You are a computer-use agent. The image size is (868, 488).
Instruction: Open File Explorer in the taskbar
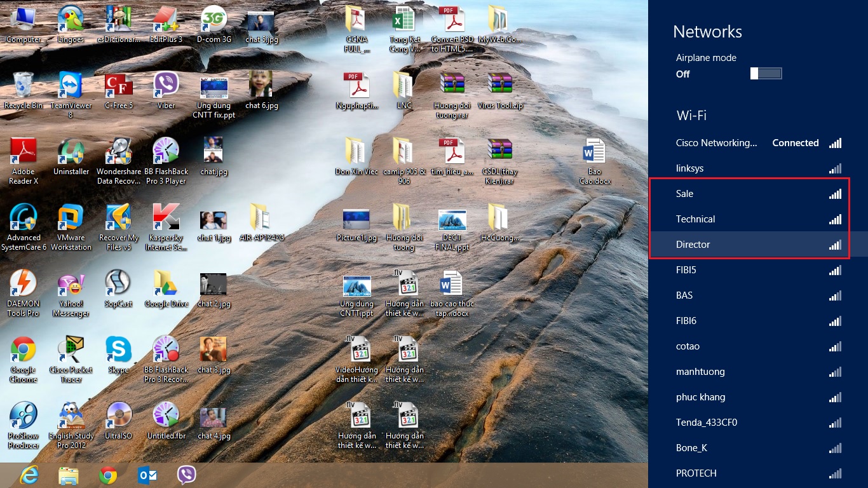click(68, 475)
